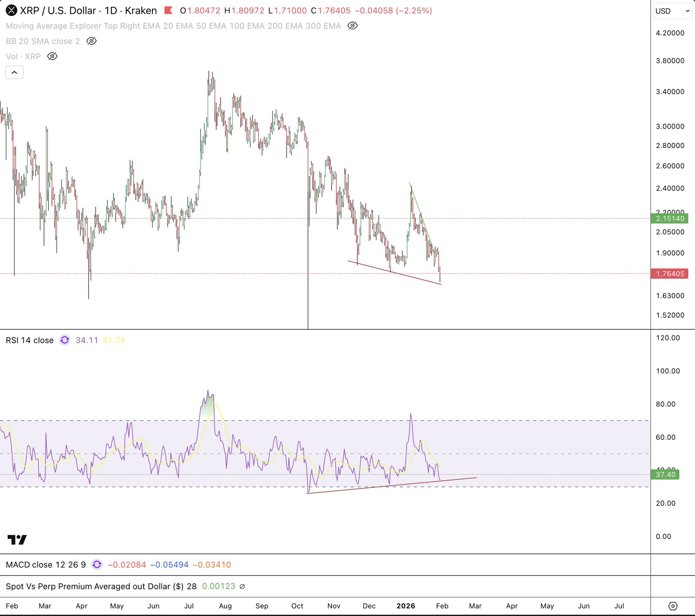Open chart settings gear icon
This screenshot has width=695, height=616.
[673, 606]
